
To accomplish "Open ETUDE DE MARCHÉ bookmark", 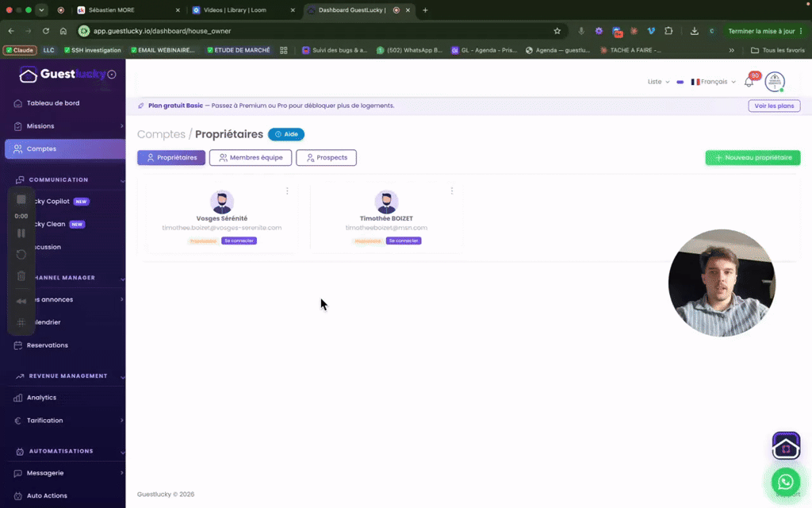I will point(239,50).
